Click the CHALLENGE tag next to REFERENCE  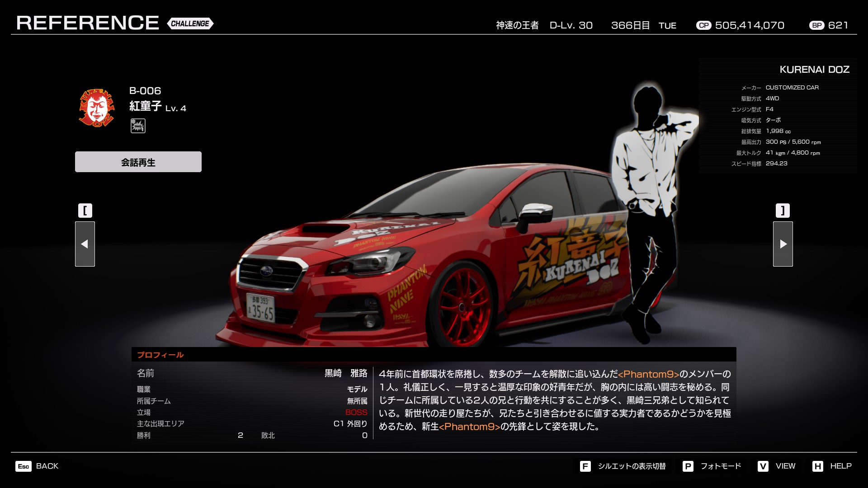tap(190, 23)
